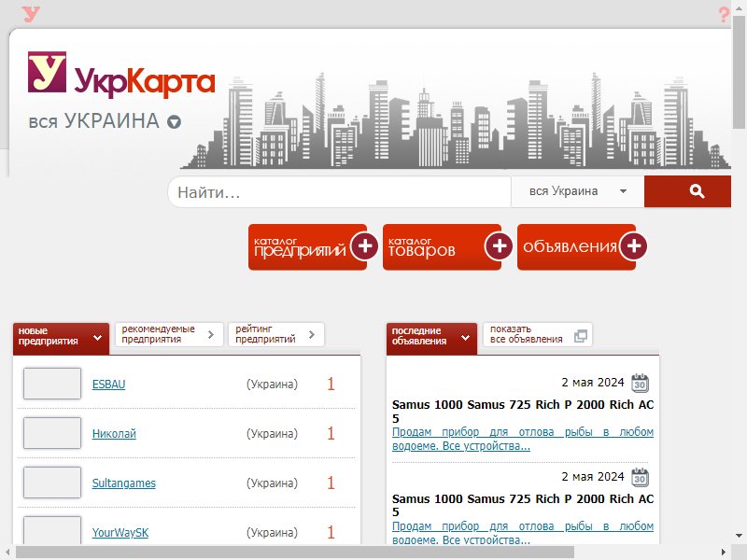Open first Продам прибор для отлова рыбы link
Viewport: 747px width, 560px height.
[523, 439]
